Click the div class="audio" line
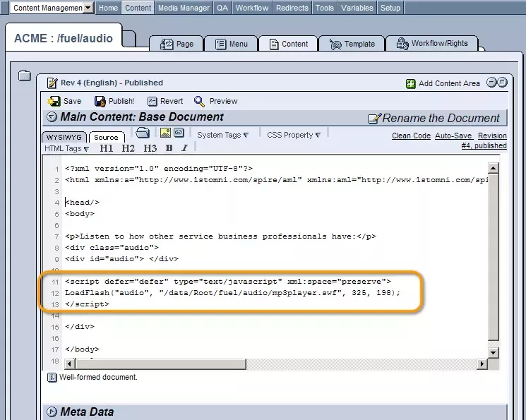The image size is (526, 420). click(112, 248)
